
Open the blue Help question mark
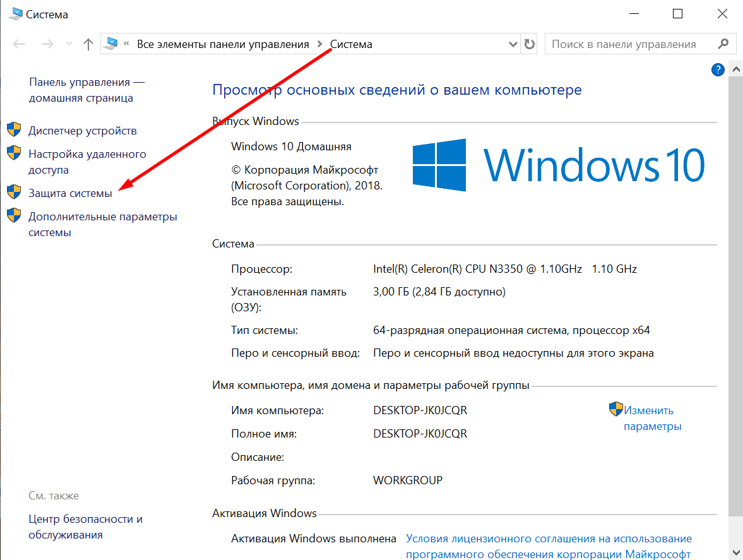pos(718,70)
